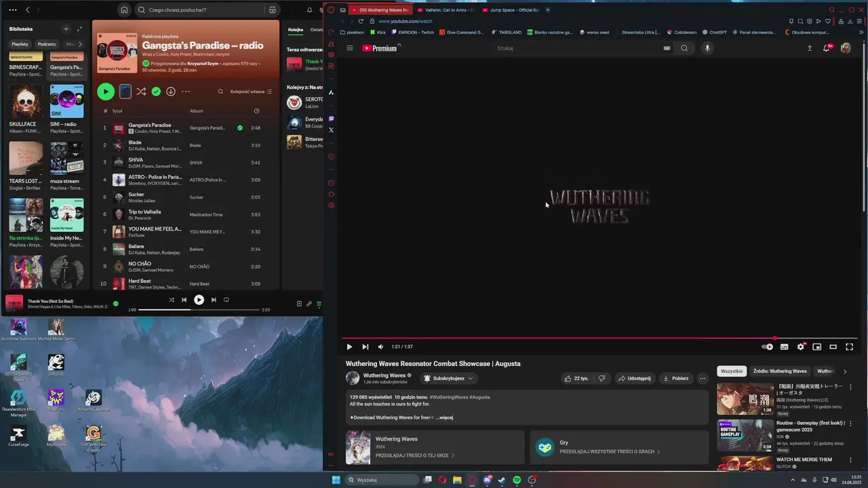The width and height of the screenshot is (868, 488).
Task: Reload the page in Opera browser
Action: (x=361, y=21)
